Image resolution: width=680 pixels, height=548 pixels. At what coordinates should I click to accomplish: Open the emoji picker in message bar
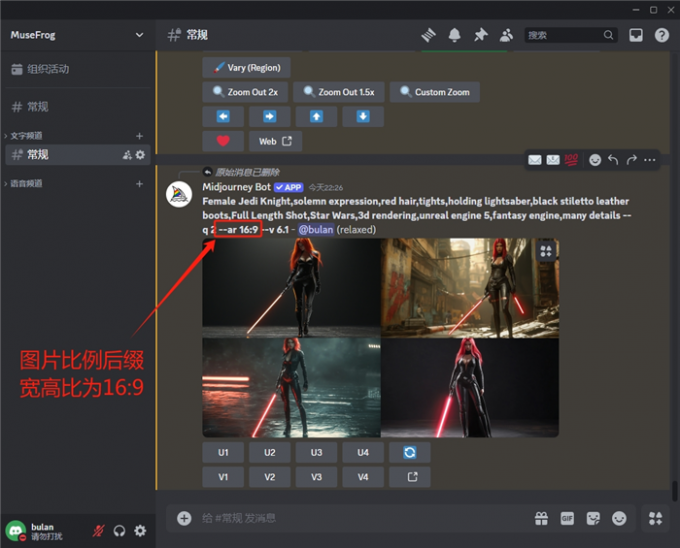[619, 518]
